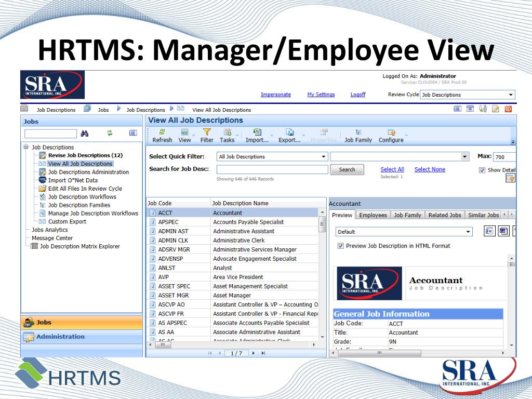Click the configure grid icon below Show Detail
Viewport: 532px width, 399px height.
coord(510,178)
